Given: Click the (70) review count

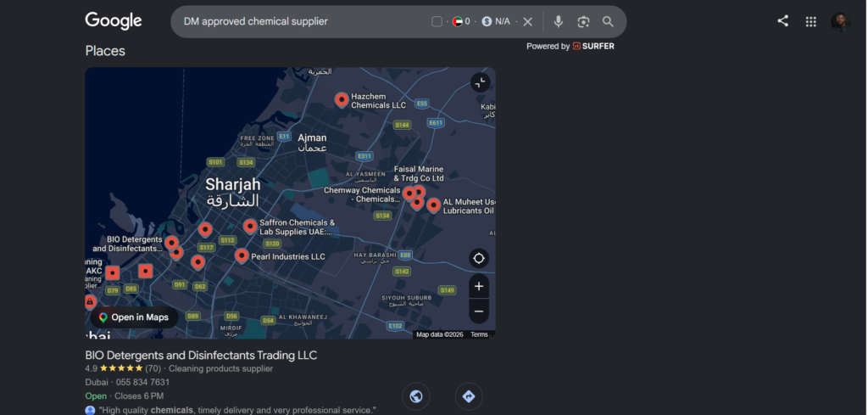Looking at the screenshot, I should 153,368.
